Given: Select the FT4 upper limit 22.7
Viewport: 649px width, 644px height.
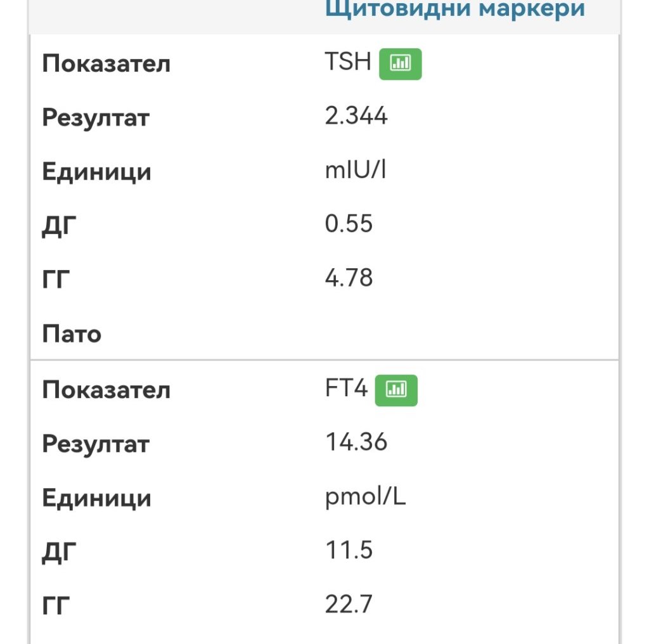Looking at the screenshot, I should tap(349, 605).
